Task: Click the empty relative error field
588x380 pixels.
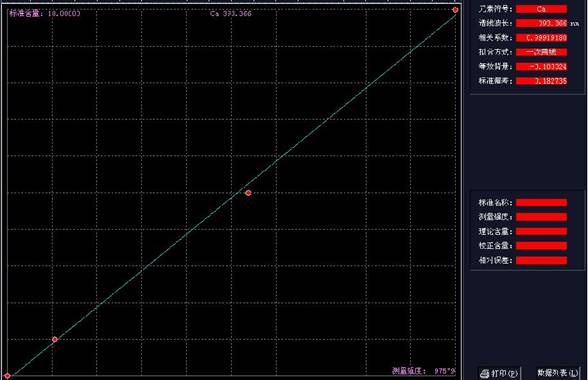Action: pyautogui.click(x=541, y=260)
